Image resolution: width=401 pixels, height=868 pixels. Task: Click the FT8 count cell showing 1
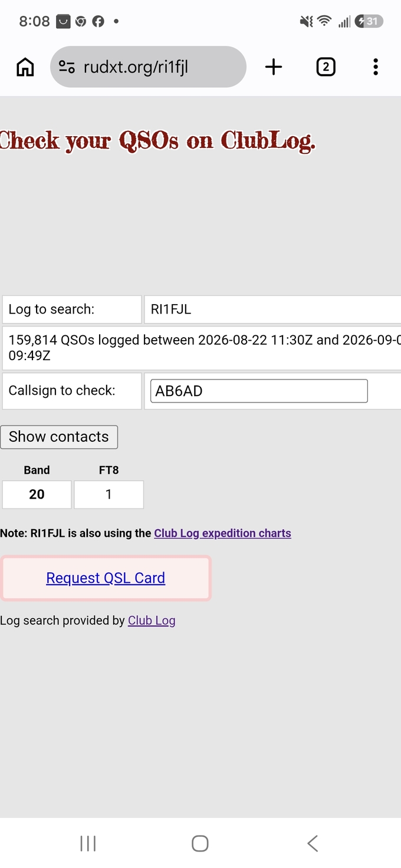click(x=109, y=494)
